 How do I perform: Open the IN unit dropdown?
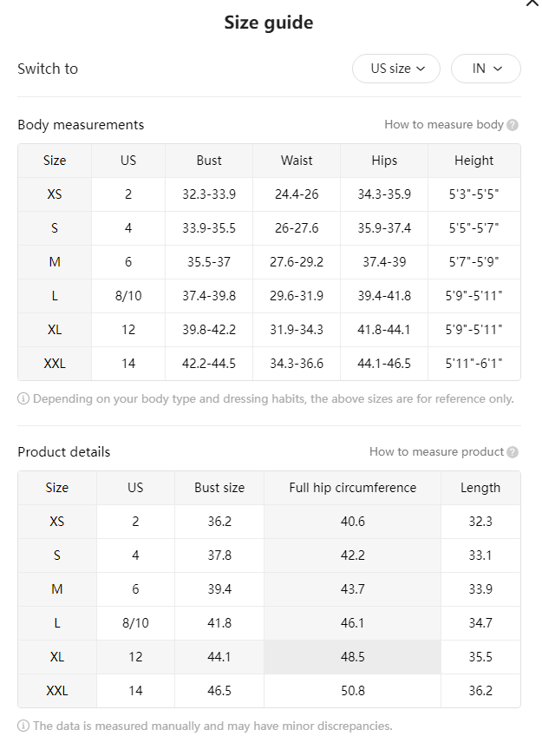[x=486, y=69]
